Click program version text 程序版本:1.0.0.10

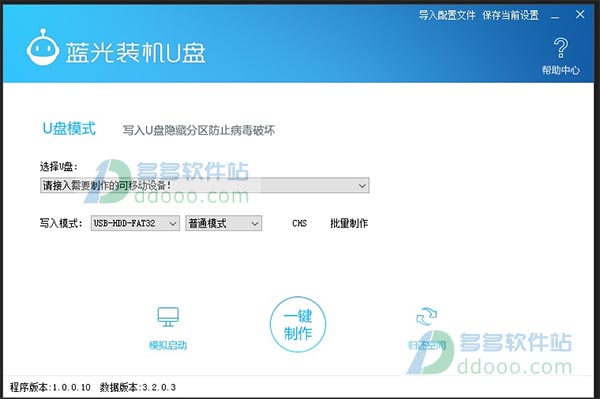tap(50, 387)
